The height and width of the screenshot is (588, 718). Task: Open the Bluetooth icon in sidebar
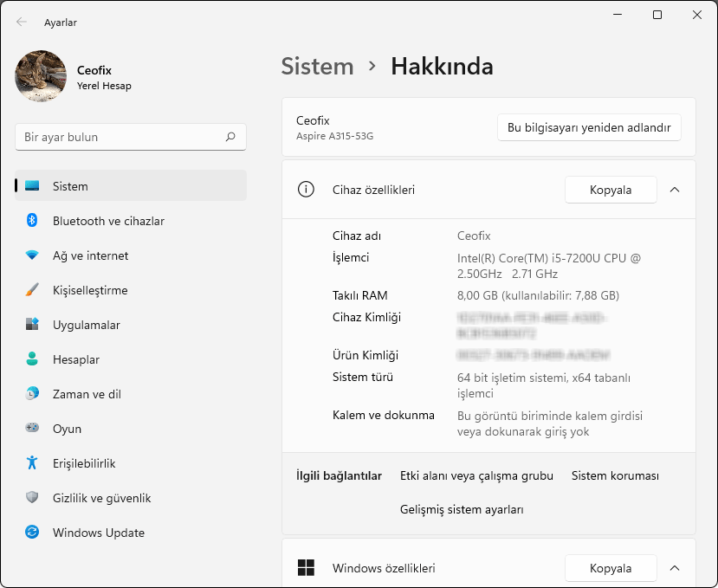32,220
